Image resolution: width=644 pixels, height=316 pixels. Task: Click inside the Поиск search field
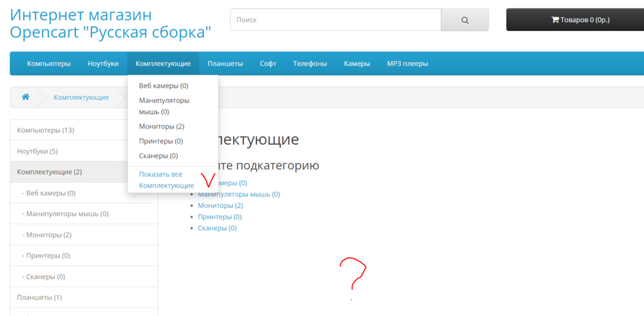(335, 20)
